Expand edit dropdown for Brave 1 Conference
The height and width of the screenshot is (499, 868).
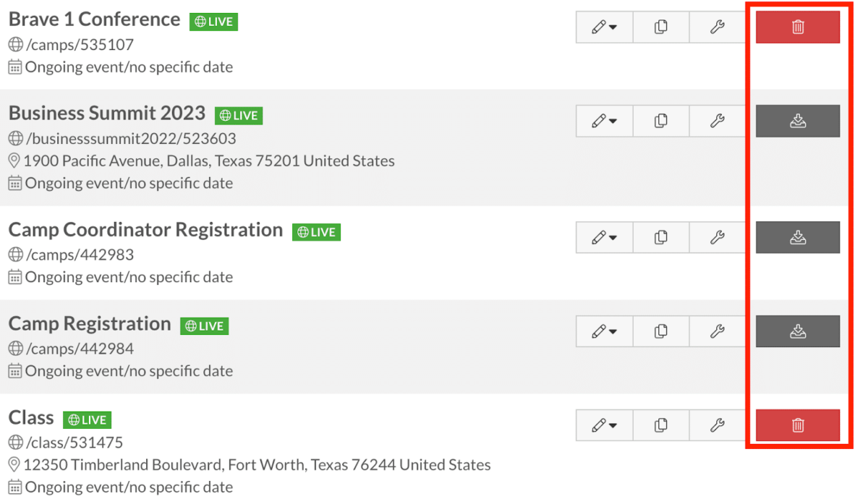click(604, 27)
